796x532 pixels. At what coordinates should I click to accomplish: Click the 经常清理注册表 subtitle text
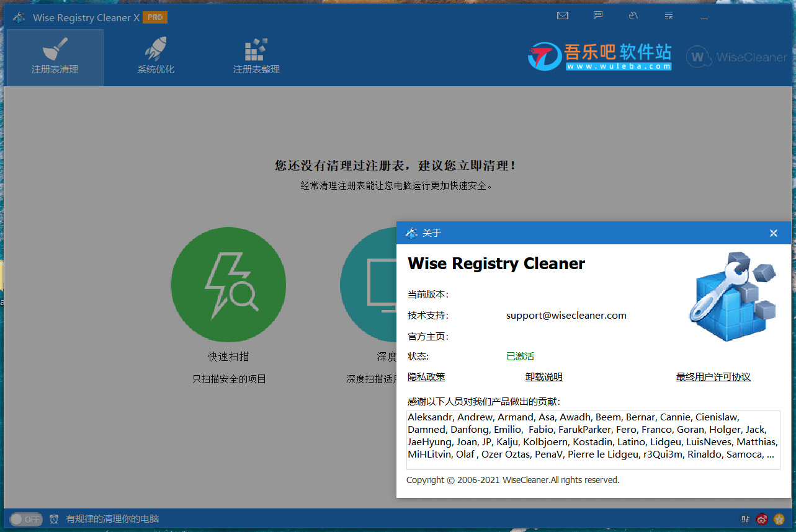(x=397, y=185)
